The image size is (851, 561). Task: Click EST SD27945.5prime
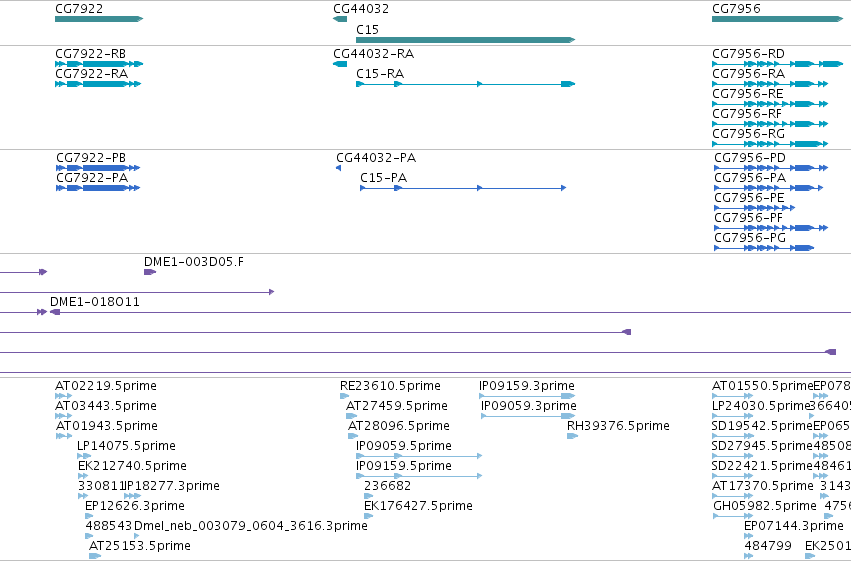(762, 446)
